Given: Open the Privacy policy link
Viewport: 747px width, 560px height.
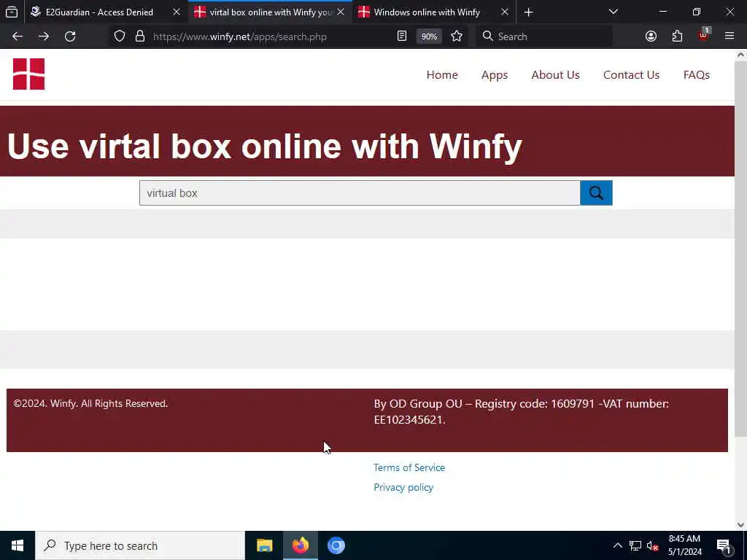Looking at the screenshot, I should [403, 487].
